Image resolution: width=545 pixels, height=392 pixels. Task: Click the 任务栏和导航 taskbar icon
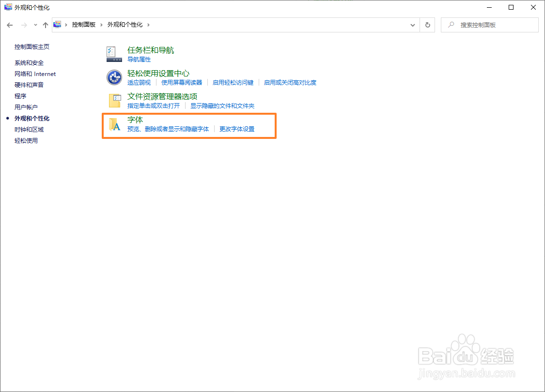coord(114,54)
